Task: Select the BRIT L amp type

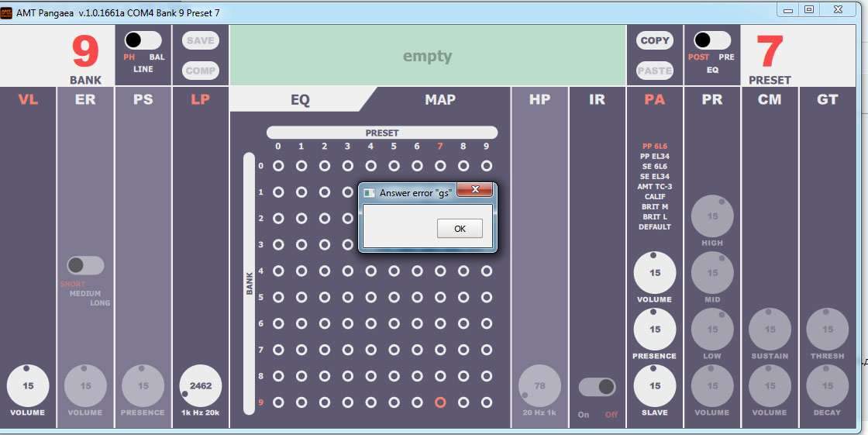Action: (x=655, y=216)
